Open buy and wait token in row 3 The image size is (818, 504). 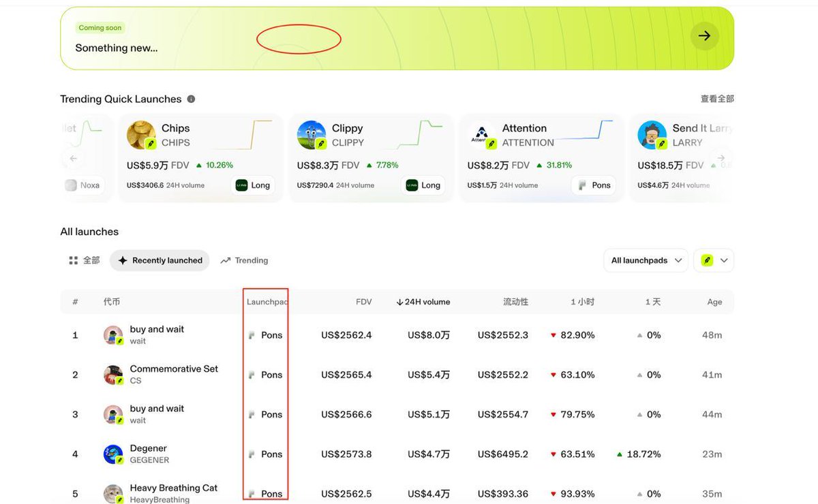click(x=397, y=414)
